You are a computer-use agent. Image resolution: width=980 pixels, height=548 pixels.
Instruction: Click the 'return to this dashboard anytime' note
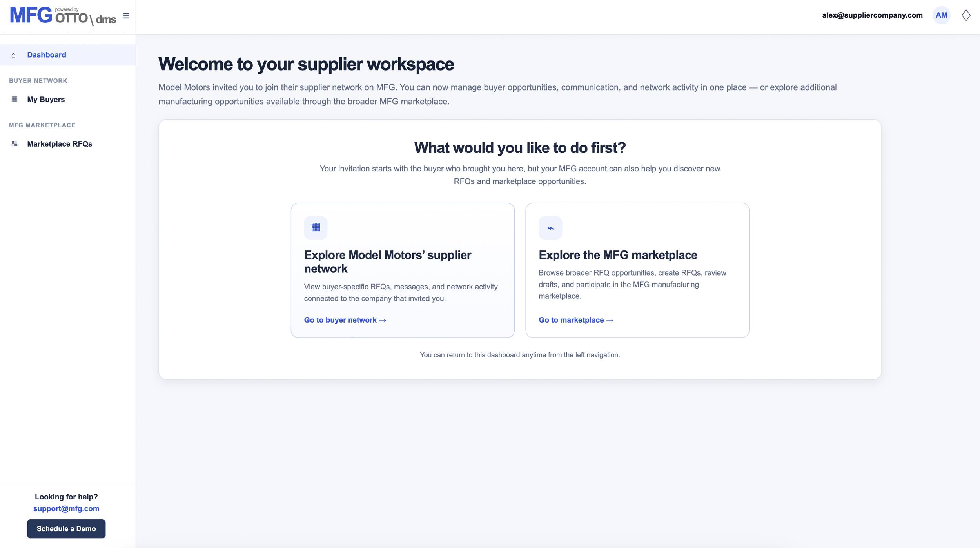(x=520, y=355)
